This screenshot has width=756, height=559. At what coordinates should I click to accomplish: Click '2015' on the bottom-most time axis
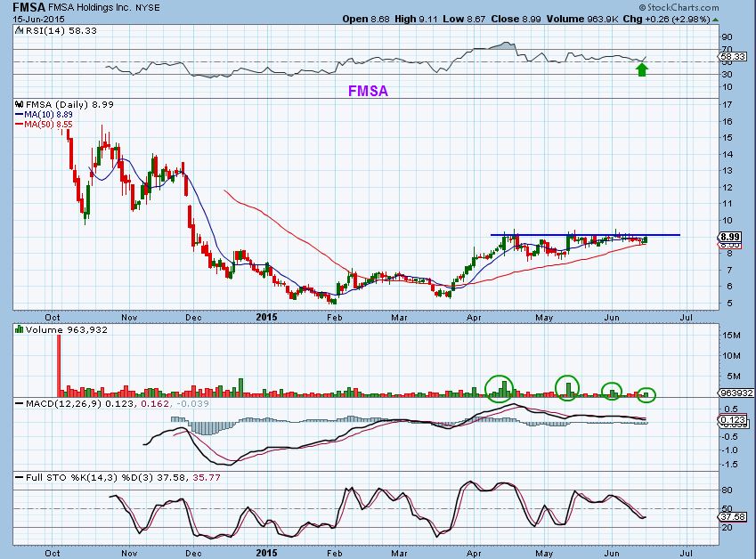point(266,553)
